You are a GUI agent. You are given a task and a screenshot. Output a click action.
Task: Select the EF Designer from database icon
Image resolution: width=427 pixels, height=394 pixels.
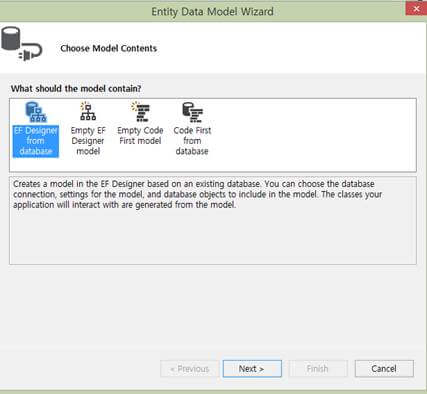coord(36,130)
